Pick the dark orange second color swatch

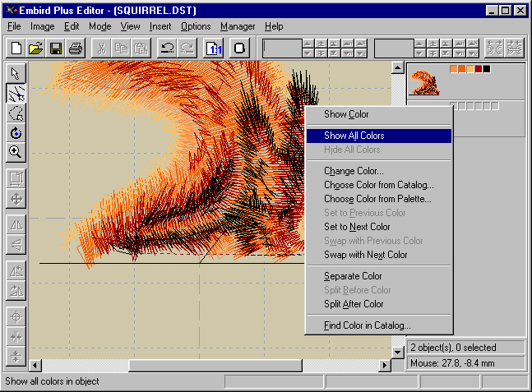[x=462, y=69]
